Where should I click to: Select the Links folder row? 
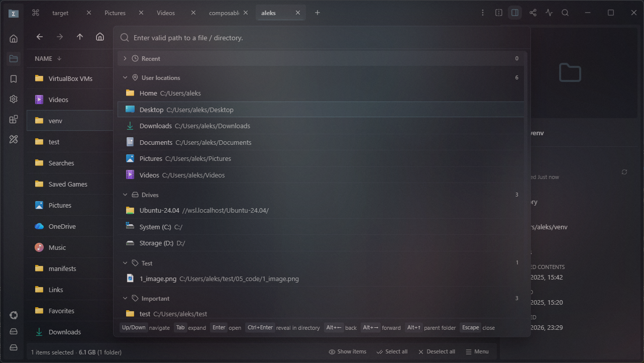[70, 290]
